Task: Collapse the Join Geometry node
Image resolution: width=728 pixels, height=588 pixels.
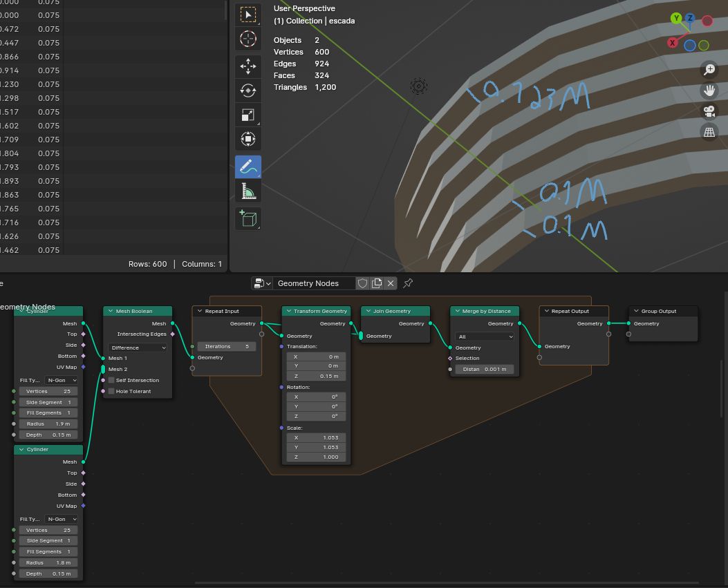Action: (368, 311)
